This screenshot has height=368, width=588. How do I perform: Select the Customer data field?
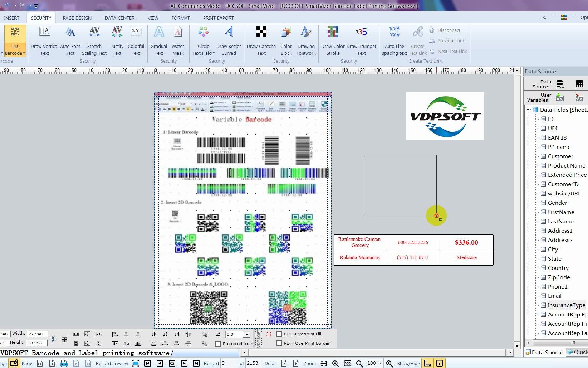click(557, 156)
